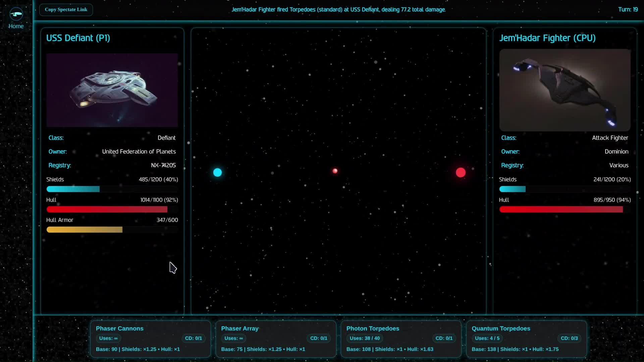
Task: Click the Copy Spectate Link button
Action: pos(66,10)
